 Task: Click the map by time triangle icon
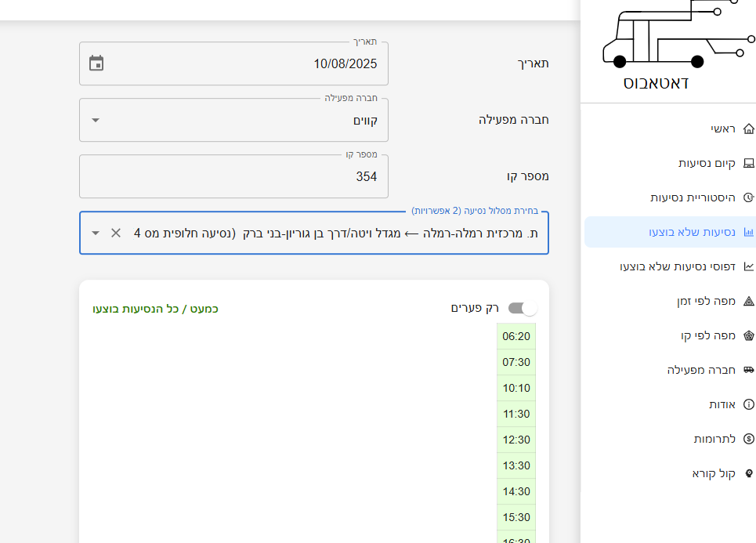[x=748, y=301]
